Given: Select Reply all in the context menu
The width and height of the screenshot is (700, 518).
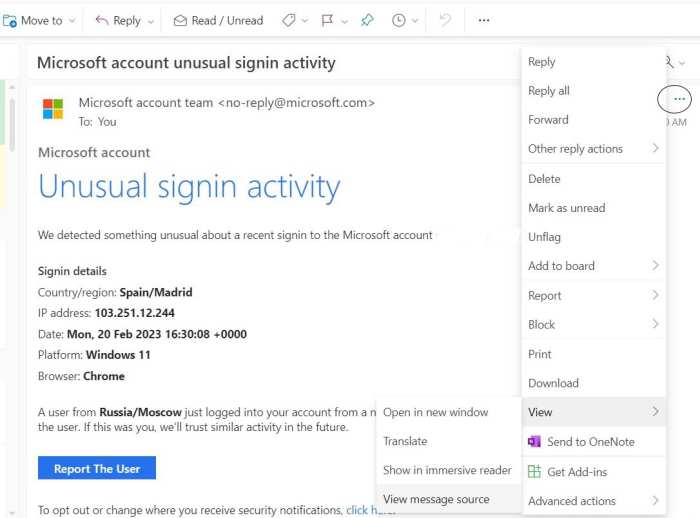Looking at the screenshot, I should coord(593,91).
